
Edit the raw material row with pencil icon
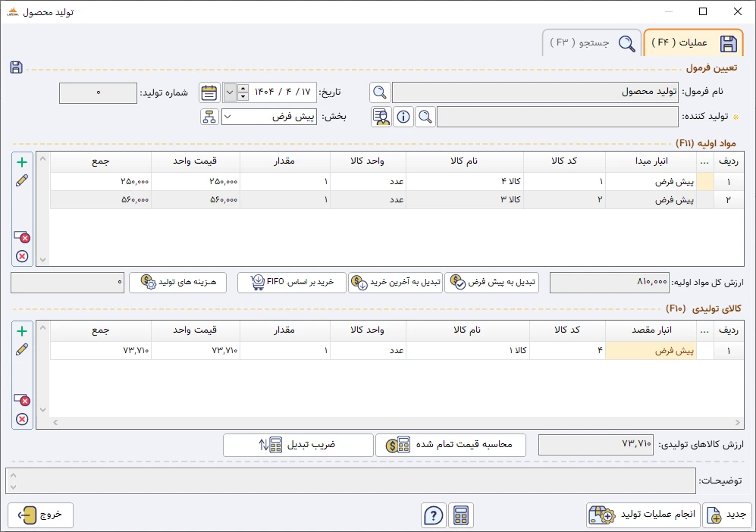(22, 180)
